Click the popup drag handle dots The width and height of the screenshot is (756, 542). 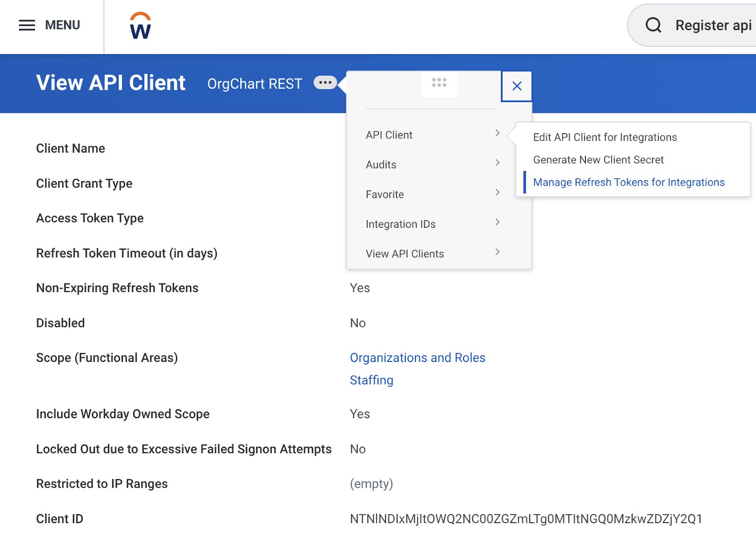pyautogui.click(x=439, y=83)
